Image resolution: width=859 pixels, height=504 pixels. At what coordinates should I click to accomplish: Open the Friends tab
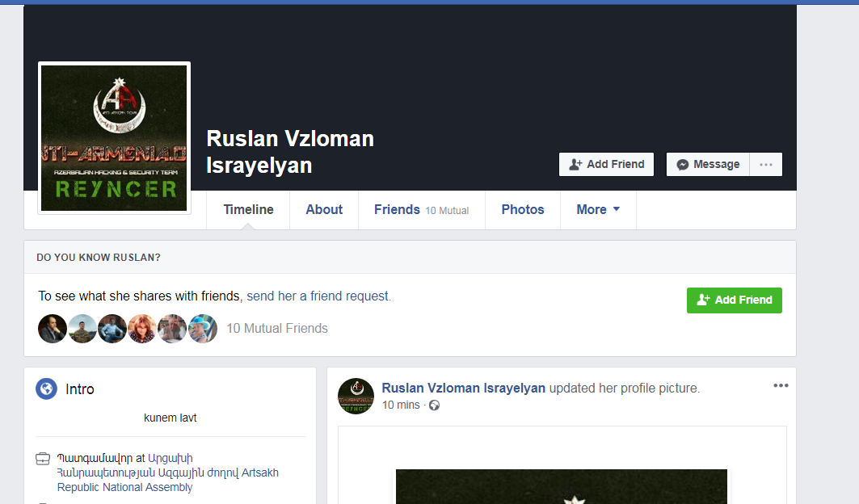tap(420, 209)
